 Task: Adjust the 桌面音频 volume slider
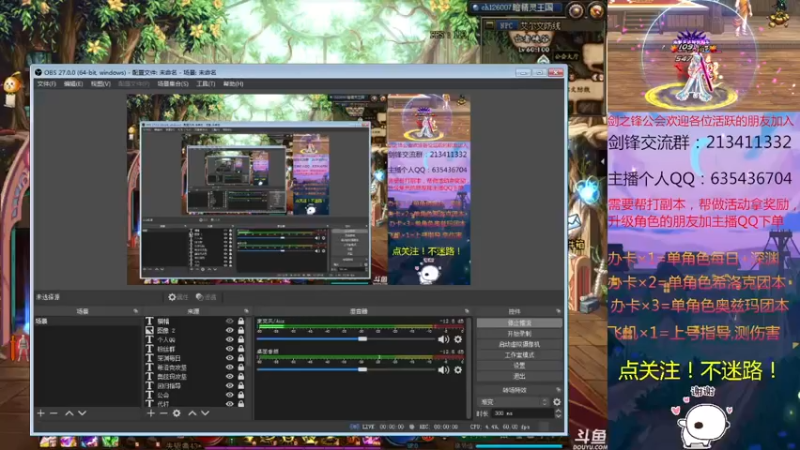click(346, 369)
